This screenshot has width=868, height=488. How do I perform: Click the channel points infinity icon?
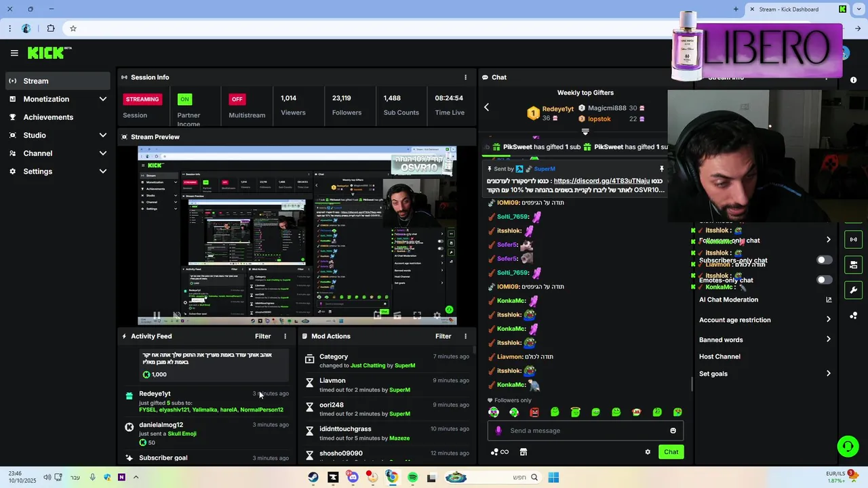pyautogui.click(x=500, y=452)
